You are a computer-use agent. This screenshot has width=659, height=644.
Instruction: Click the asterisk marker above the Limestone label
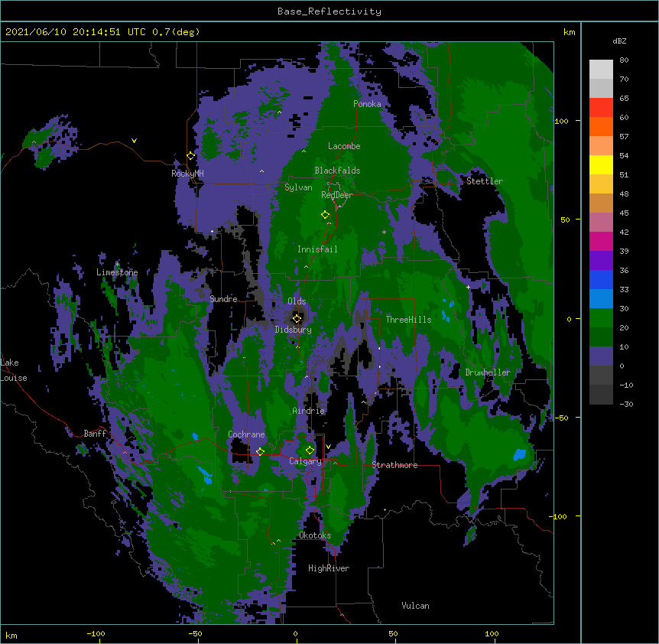tap(118, 265)
